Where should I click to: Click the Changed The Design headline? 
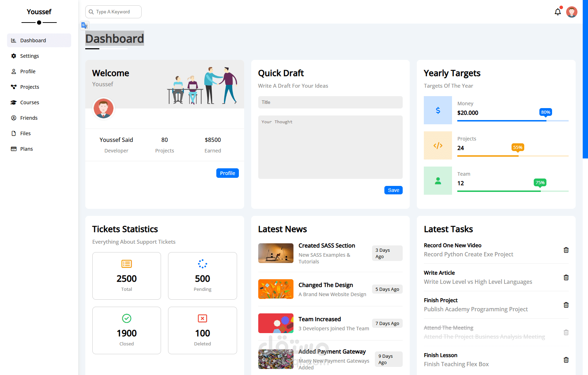tap(326, 285)
